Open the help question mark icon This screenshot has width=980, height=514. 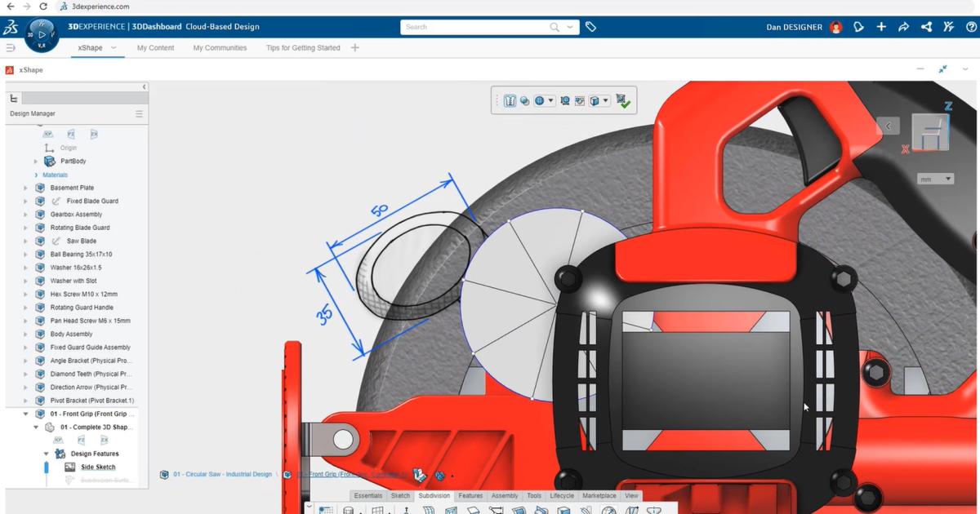coord(970,27)
